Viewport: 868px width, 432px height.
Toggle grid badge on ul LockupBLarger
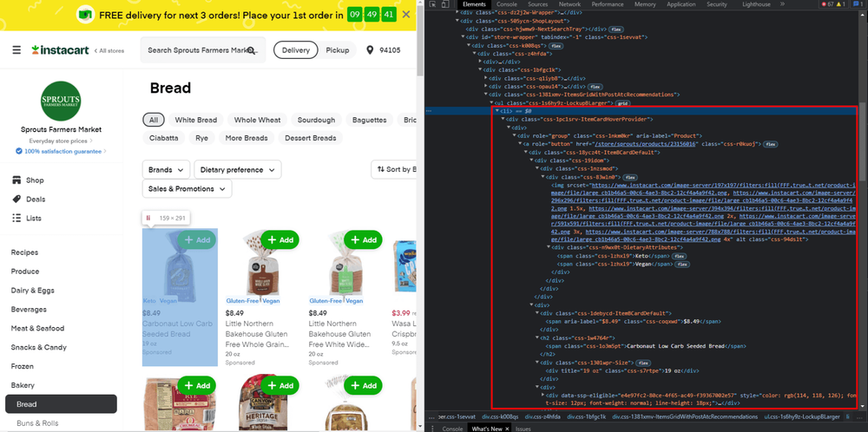tap(622, 103)
